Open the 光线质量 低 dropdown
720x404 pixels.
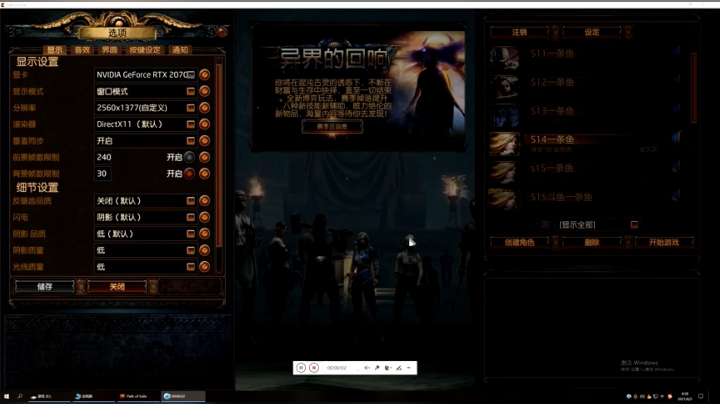click(146, 267)
